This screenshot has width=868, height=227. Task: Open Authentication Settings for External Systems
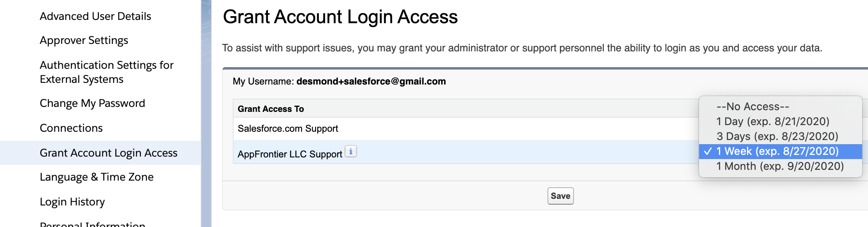(x=106, y=72)
